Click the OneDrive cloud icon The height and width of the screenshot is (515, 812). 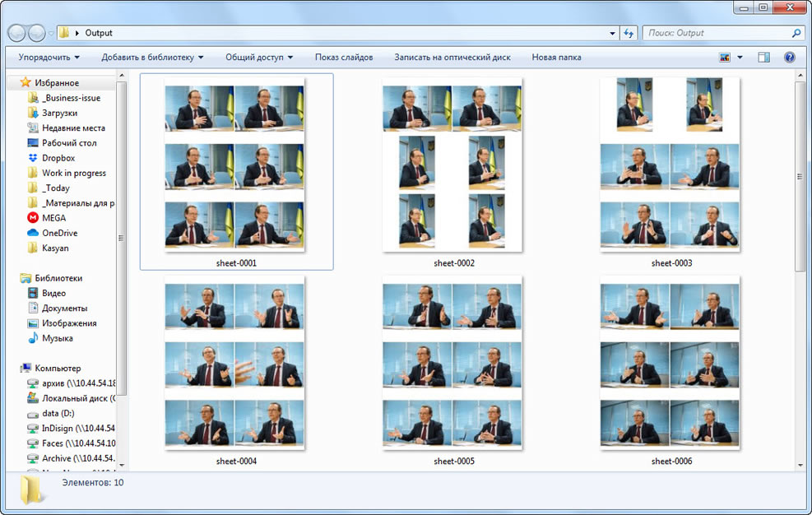[33, 233]
